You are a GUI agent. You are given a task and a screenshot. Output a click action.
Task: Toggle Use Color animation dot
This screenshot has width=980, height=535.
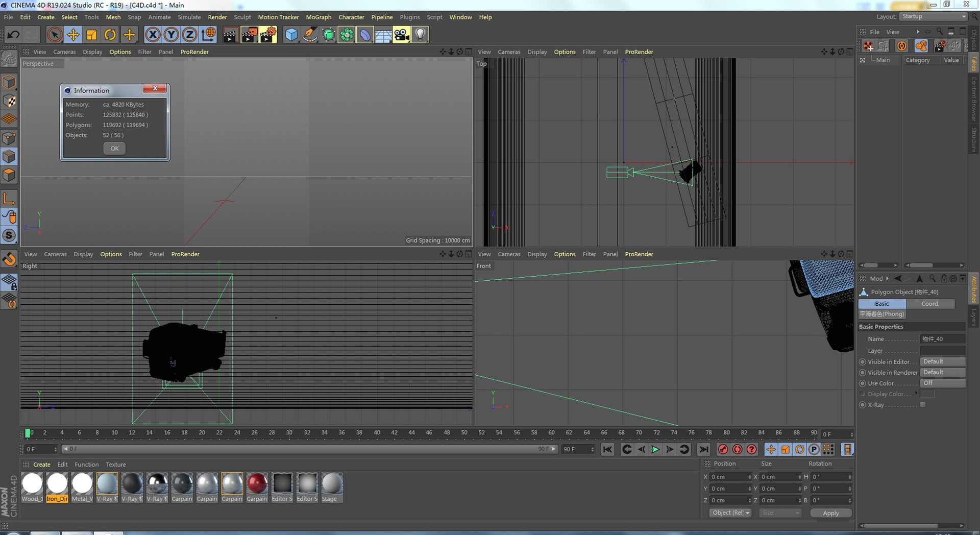863,383
